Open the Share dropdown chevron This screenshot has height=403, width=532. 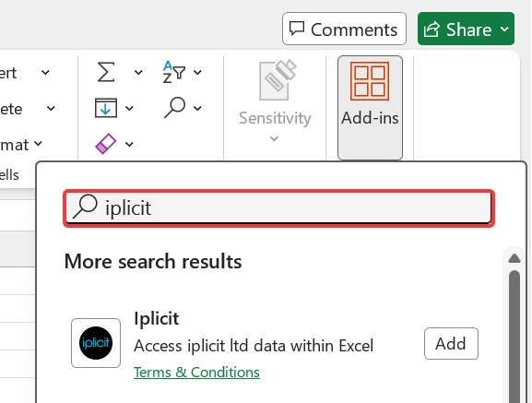(x=504, y=30)
